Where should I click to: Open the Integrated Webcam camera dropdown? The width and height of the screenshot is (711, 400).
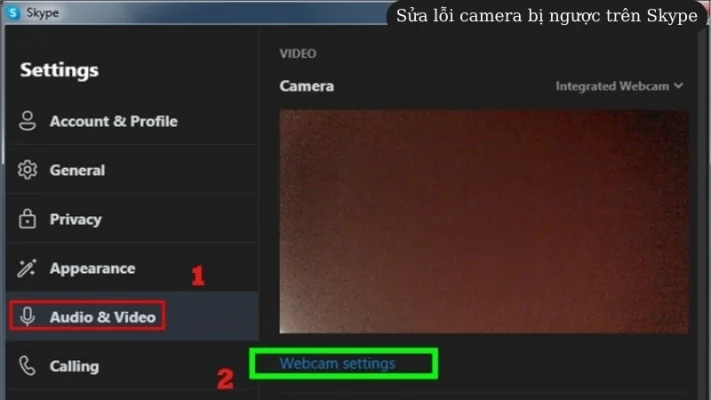[x=612, y=86]
